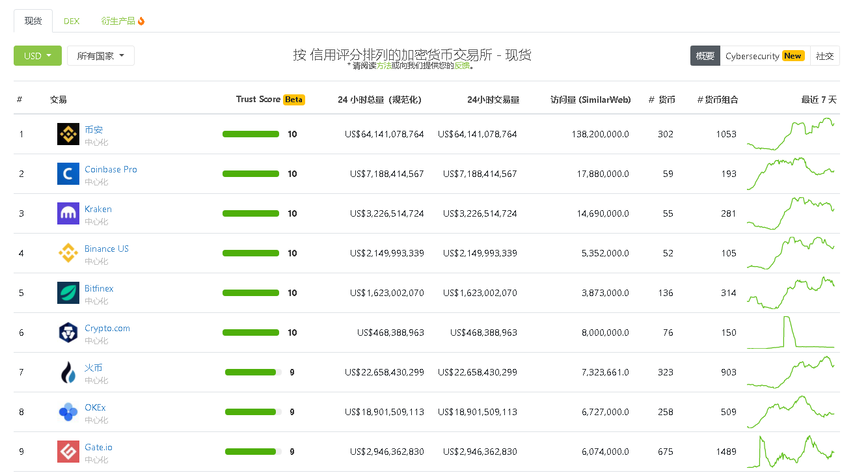Click the 火币 (Huobi) flame logo
The image size is (868, 475).
coord(68,372)
